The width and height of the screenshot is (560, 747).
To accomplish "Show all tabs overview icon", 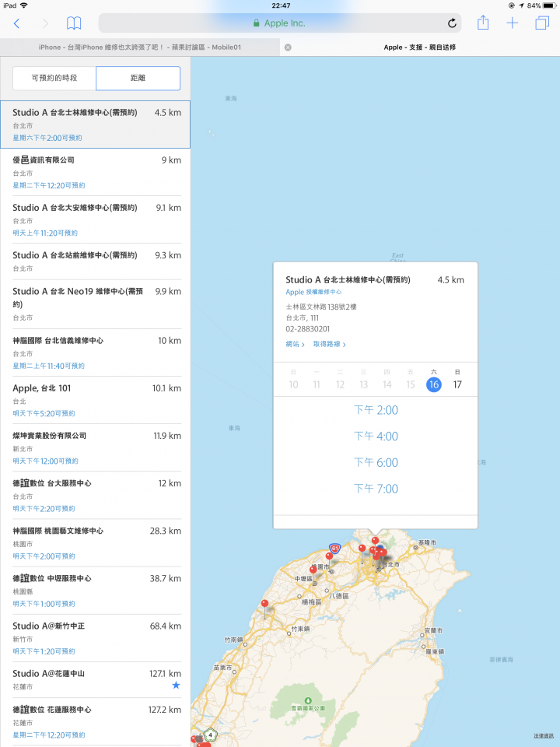I will coord(542,23).
